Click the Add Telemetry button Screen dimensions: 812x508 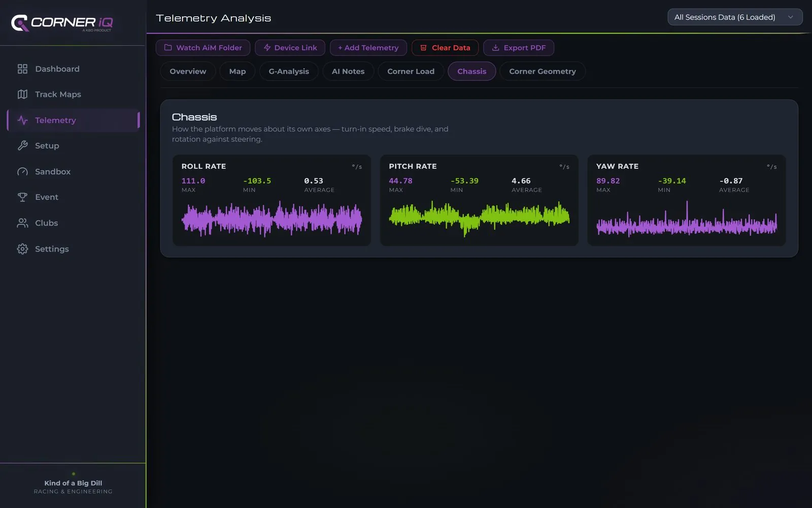pyautogui.click(x=368, y=48)
